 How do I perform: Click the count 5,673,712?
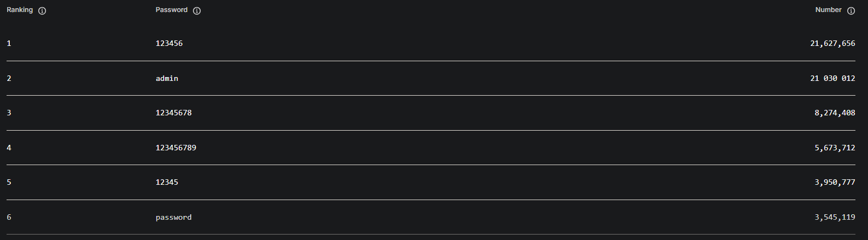coord(835,148)
